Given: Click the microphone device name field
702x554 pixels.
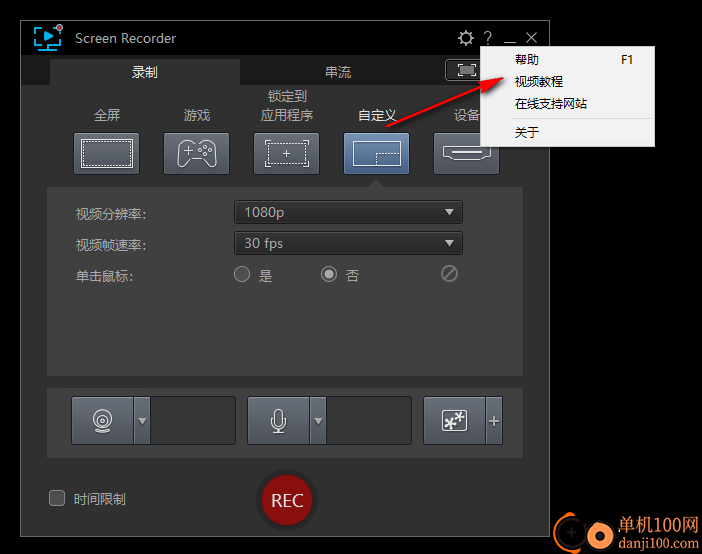Looking at the screenshot, I should 369,421.
